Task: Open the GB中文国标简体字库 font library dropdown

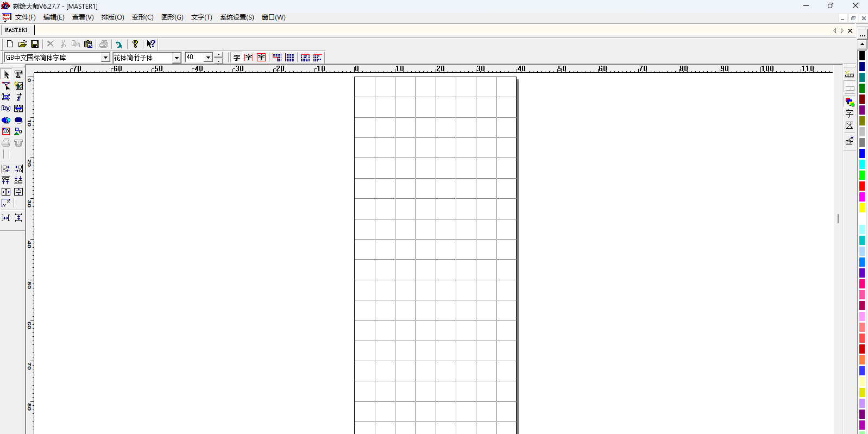Action: point(105,58)
